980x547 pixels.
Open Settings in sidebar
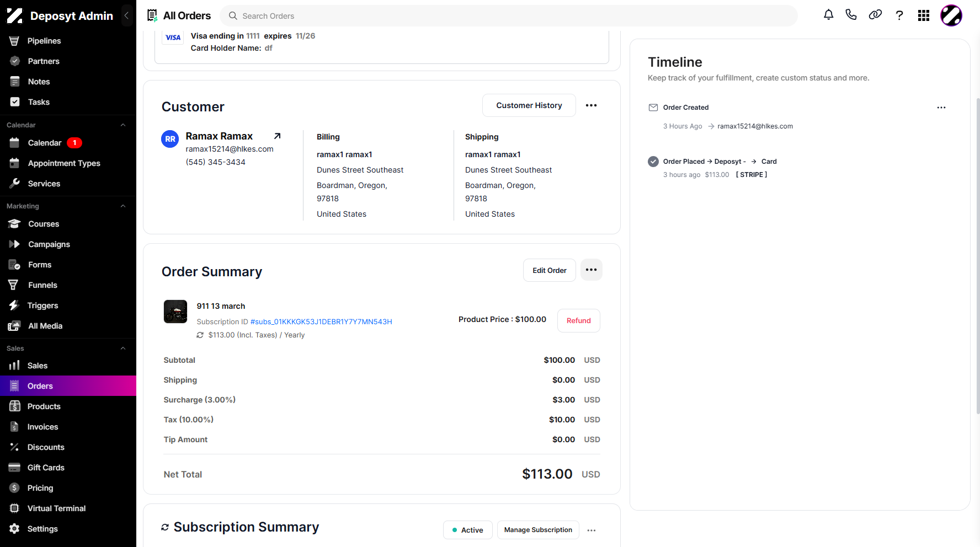[x=68, y=529]
